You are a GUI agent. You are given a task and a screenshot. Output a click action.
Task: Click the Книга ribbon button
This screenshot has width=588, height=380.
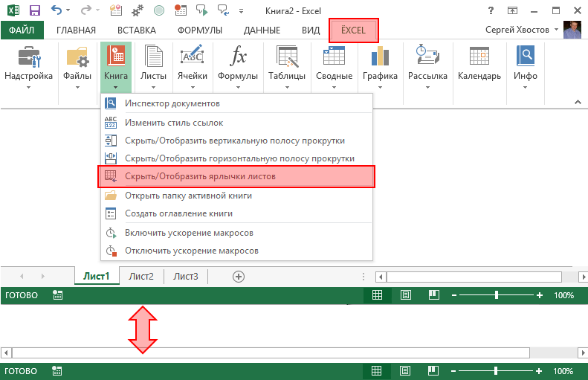116,68
